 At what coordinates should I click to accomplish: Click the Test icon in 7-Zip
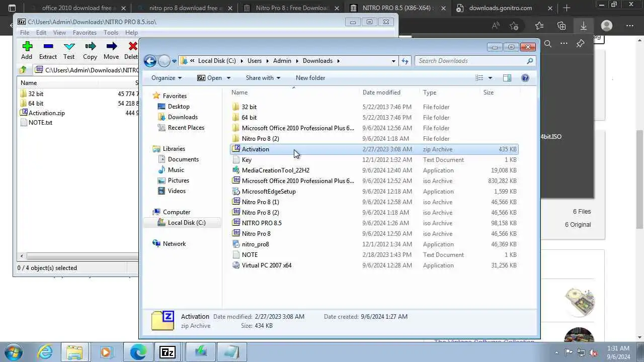[x=69, y=47]
